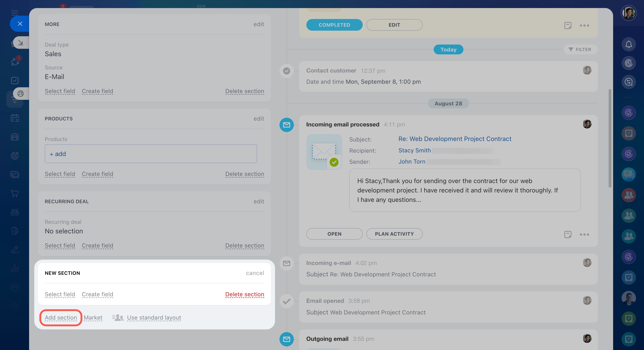Viewport: 644px width, 350px height.
Task: Click the minimize slider arrow icon
Action: [x=21, y=43]
